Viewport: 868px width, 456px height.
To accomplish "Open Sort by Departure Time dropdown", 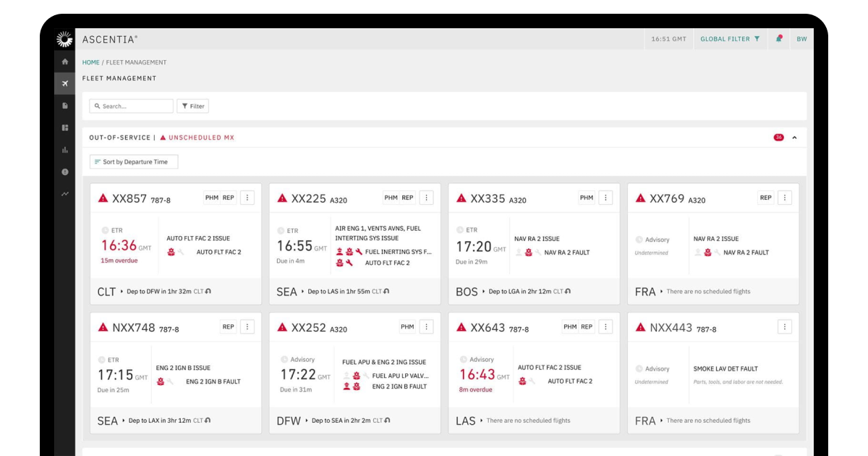I will point(134,162).
